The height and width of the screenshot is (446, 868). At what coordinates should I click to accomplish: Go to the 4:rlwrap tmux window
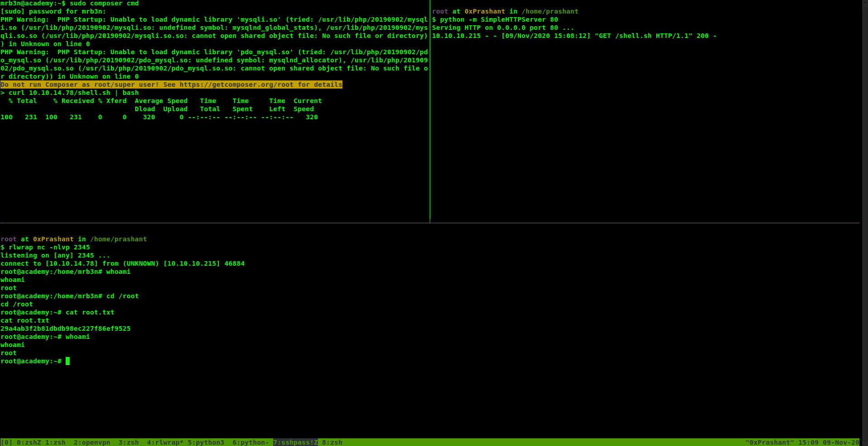pyautogui.click(x=165, y=442)
